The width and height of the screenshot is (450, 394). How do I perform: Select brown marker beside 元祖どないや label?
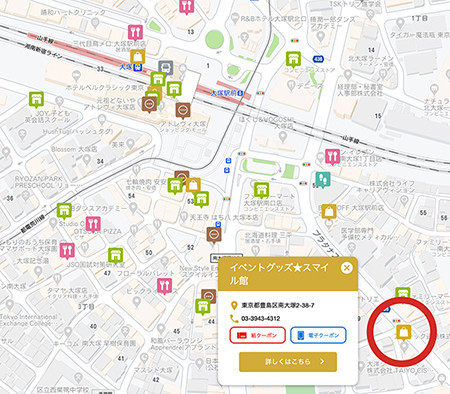click(x=149, y=104)
